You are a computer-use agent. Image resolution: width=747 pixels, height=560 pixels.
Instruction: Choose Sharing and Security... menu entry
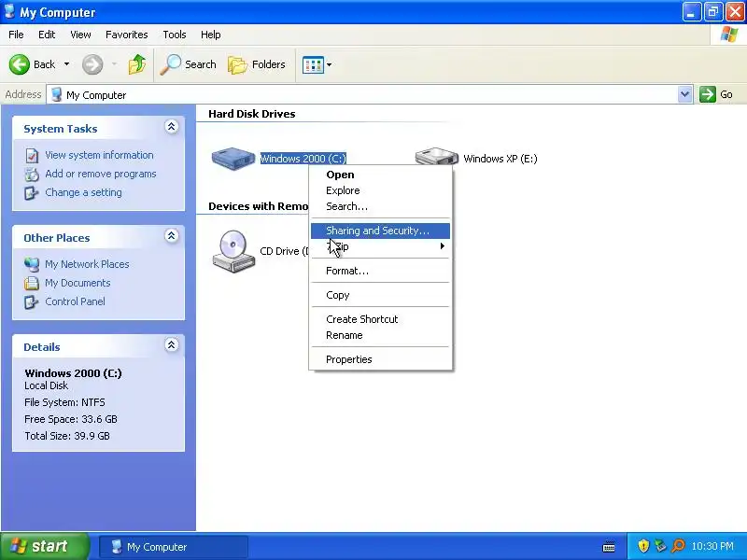coord(380,231)
